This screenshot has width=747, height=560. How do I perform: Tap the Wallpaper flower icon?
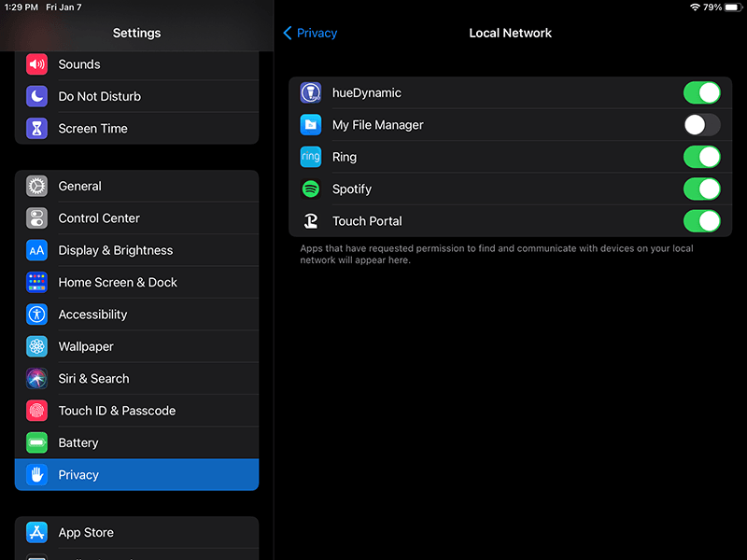(x=36, y=346)
